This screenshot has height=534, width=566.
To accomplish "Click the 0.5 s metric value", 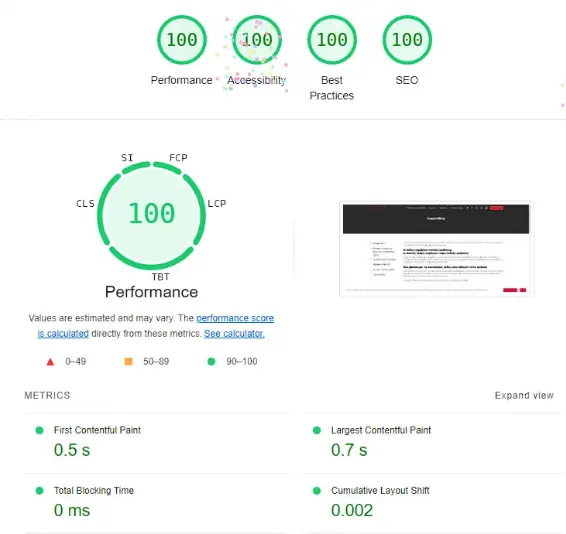I will [72, 450].
